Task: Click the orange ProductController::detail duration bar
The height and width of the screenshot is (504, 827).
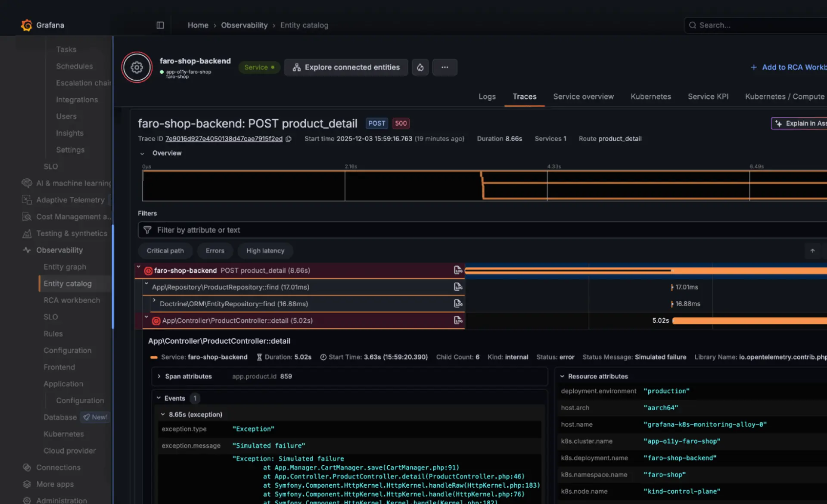Action: click(x=749, y=321)
